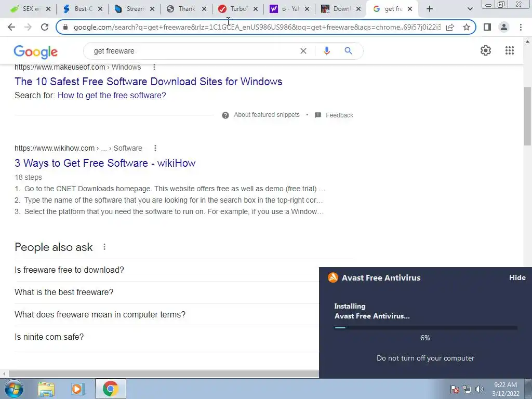Expand the tab search dropdown arrow

click(470, 9)
